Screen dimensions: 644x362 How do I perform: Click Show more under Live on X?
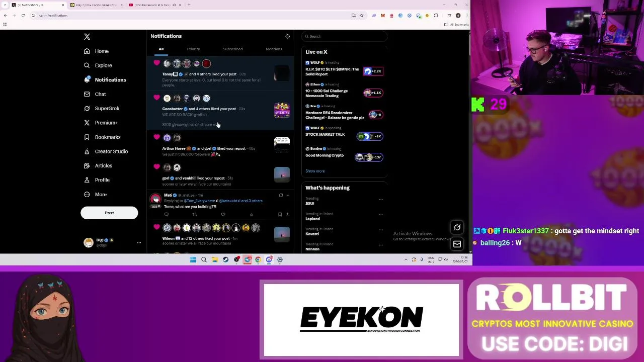tap(315, 171)
